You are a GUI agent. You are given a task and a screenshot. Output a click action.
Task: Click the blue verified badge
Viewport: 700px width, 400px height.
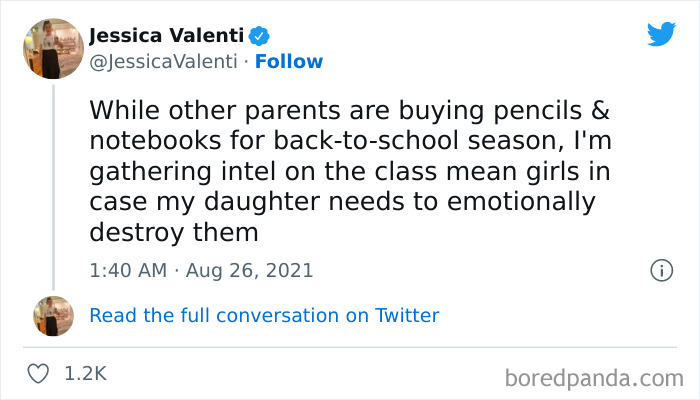pos(260,37)
